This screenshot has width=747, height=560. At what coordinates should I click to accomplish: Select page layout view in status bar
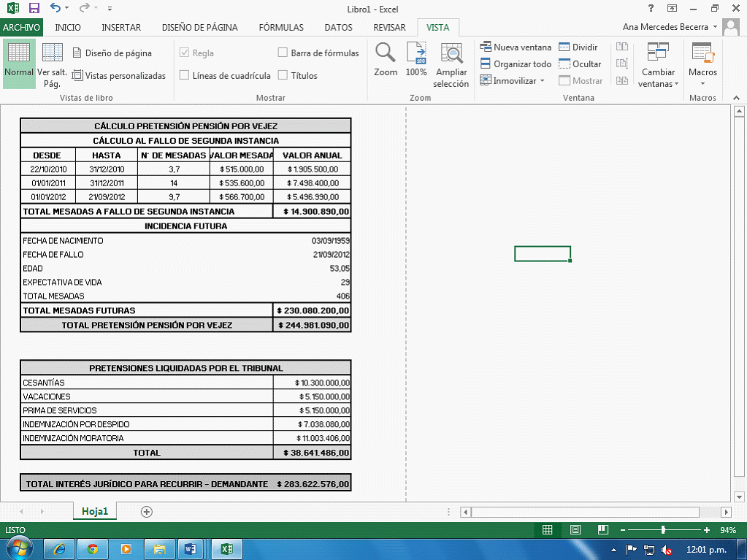tap(575, 529)
